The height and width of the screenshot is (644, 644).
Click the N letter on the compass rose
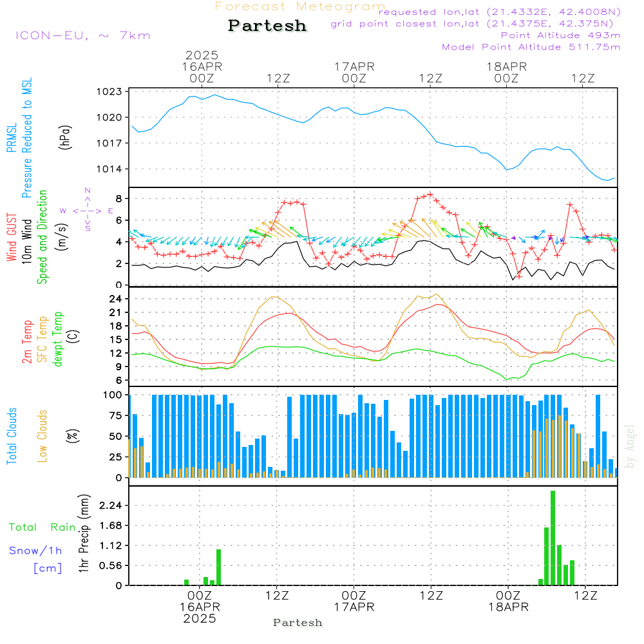coord(88,191)
